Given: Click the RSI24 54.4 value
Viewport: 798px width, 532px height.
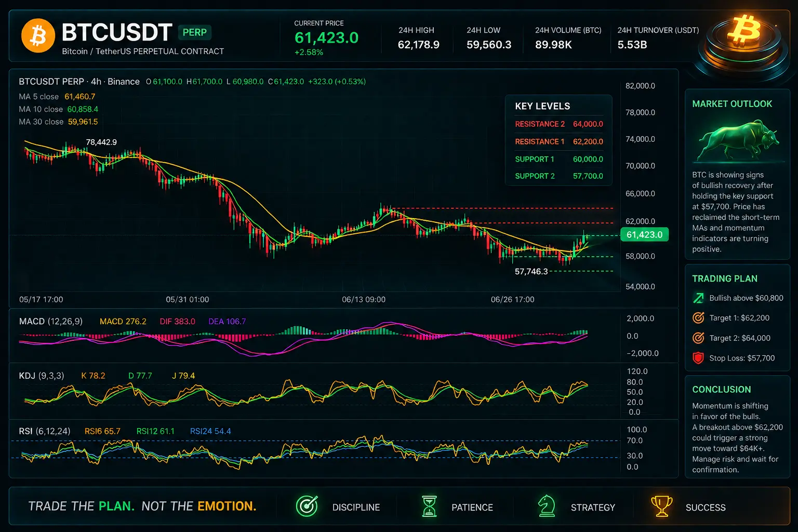Looking at the screenshot, I should [x=210, y=431].
